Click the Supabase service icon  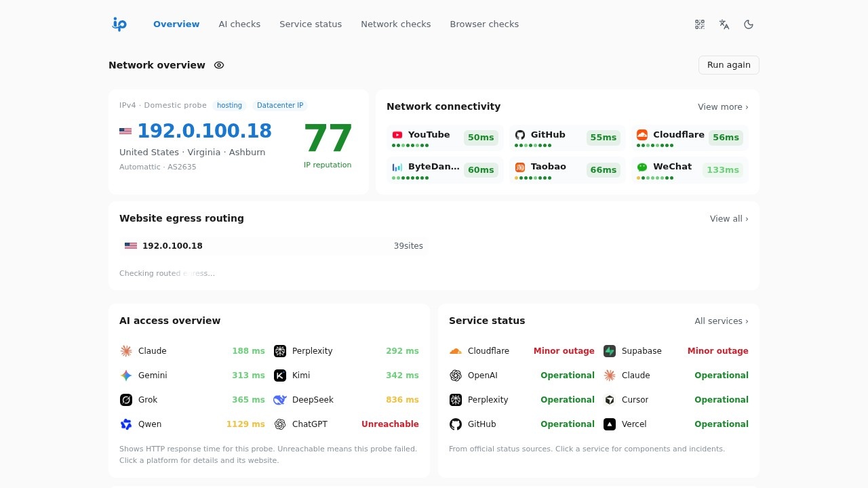(610, 351)
